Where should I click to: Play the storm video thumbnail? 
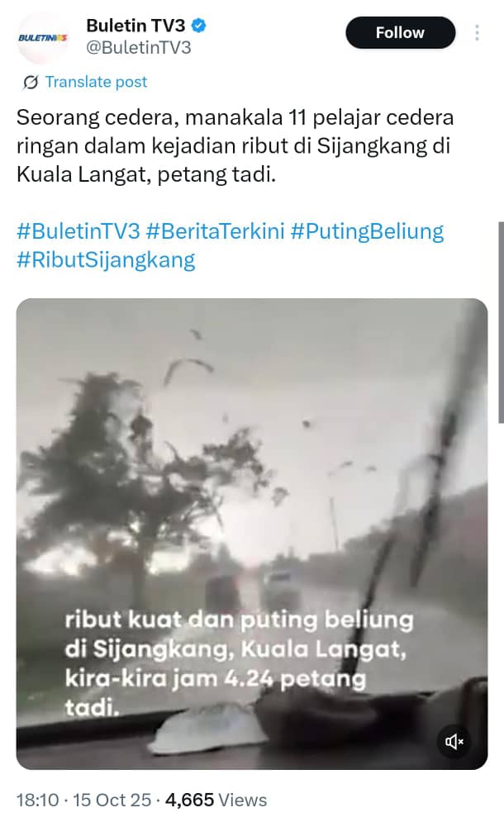[252, 534]
